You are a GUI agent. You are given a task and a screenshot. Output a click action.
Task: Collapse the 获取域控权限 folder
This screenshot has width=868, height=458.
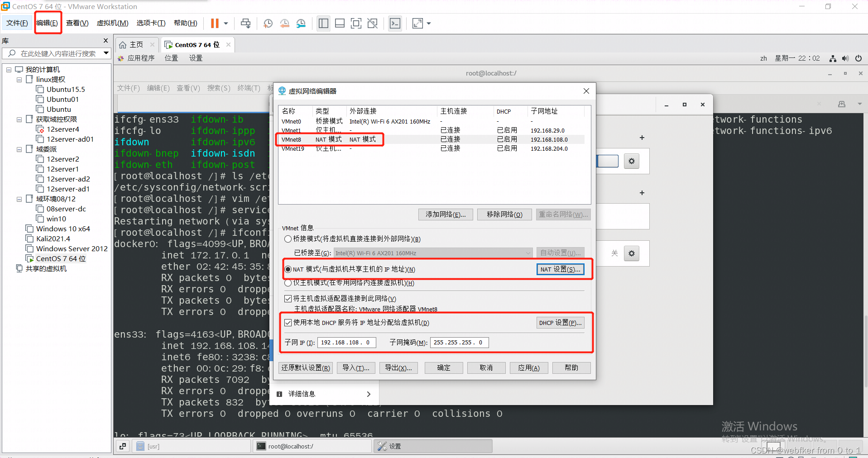(19, 119)
